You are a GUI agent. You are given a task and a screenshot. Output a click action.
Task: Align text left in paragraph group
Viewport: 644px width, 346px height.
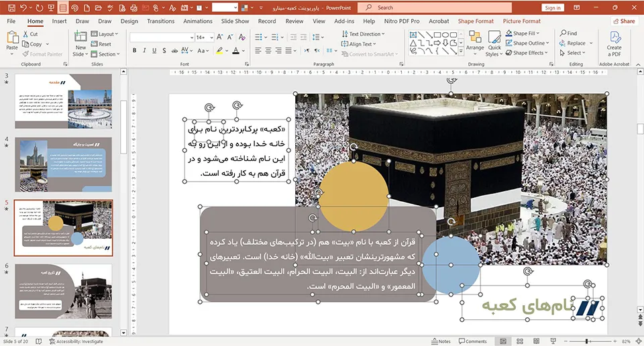click(258, 50)
